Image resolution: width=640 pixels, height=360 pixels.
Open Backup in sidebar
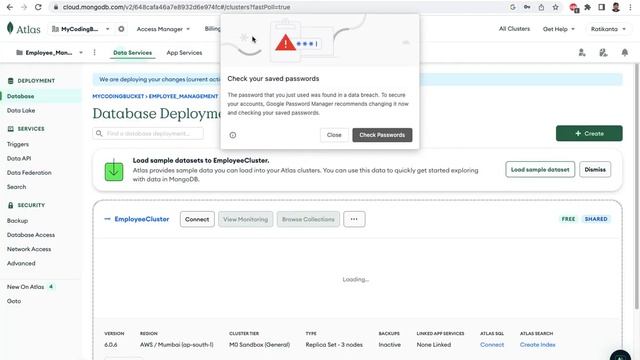pos(17,221)
